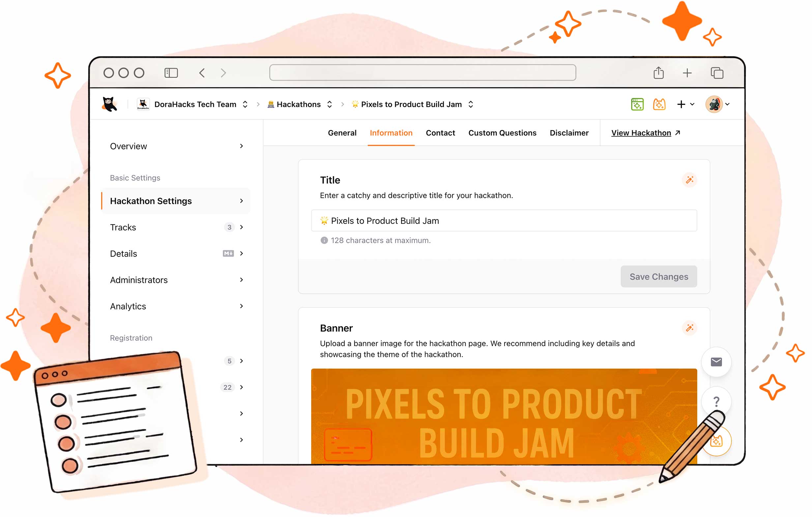Viewport: 812px width, 517px height.
Task: Open the Tracks sidebar item
Action: pyautogui.click(x=176, y=227)
